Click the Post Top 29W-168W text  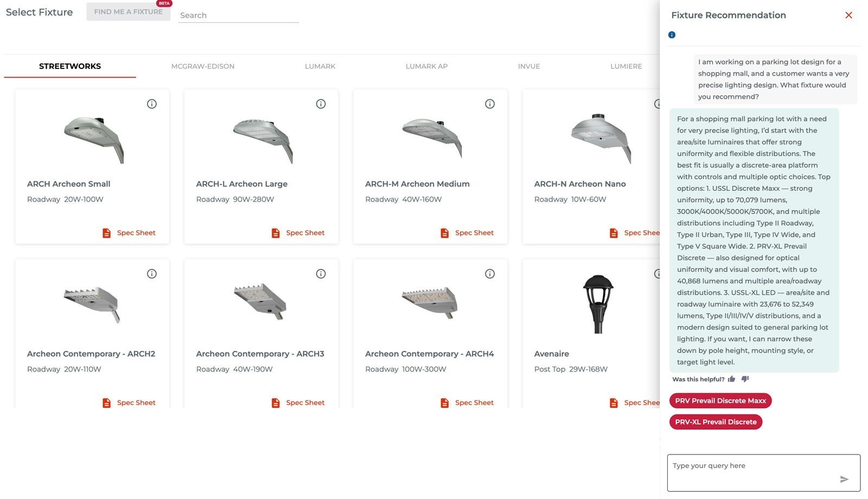571,369
